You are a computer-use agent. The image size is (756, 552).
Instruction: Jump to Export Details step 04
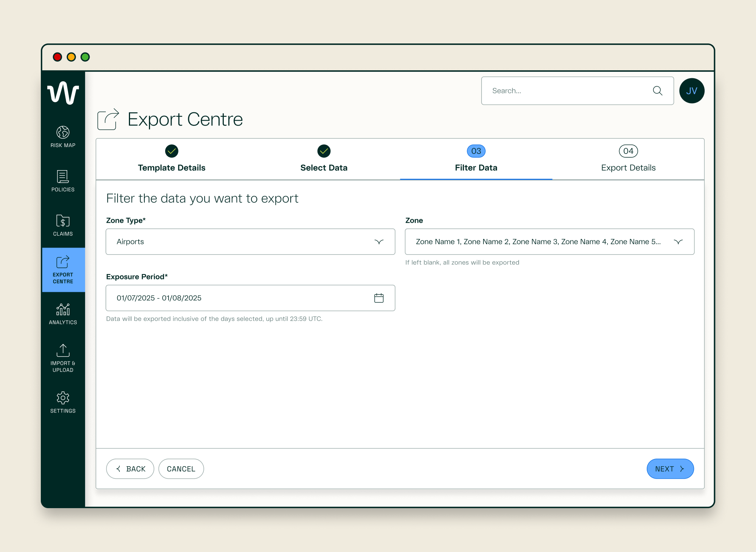coord(628,159)
